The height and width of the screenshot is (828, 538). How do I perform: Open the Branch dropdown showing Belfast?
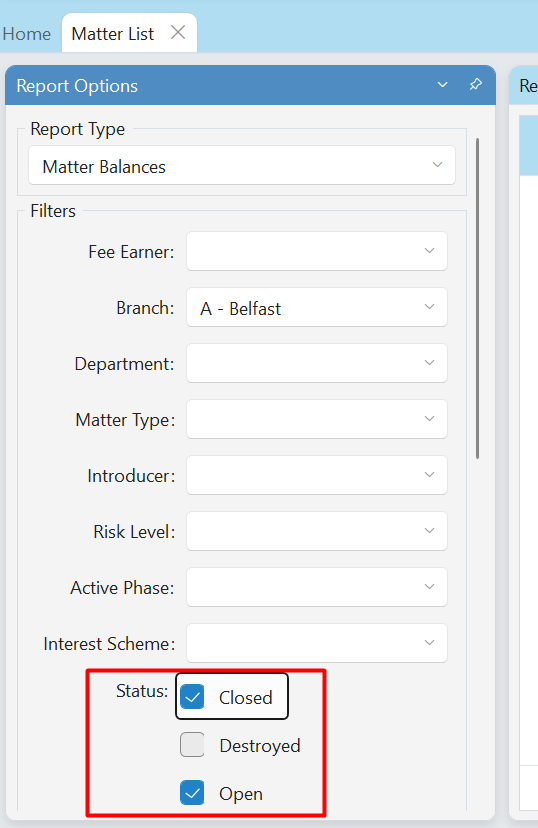(317, 307)
